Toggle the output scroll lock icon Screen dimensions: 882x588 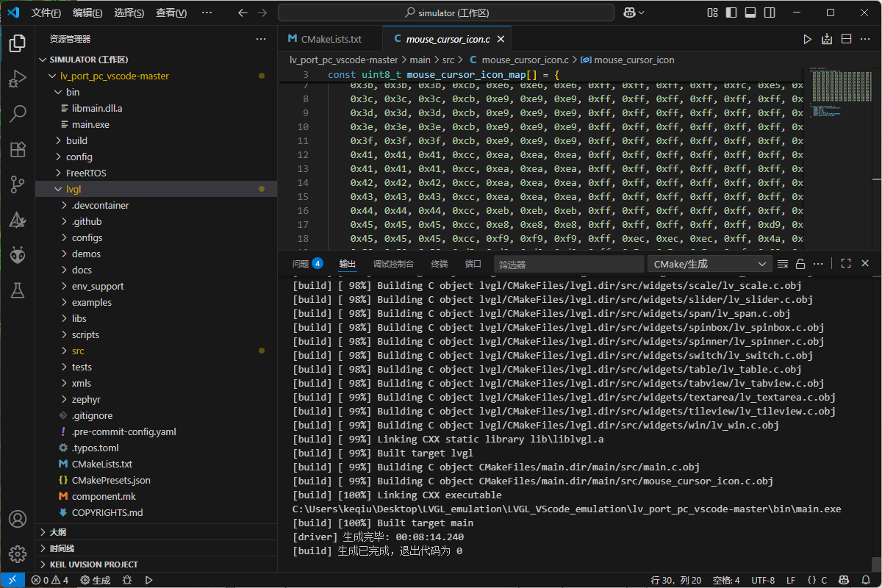tap(800, 264)
